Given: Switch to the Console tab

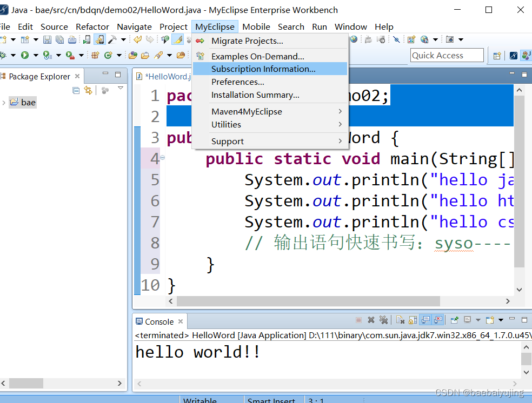Looking at the screenshot, I should click(x=159, y=321).
